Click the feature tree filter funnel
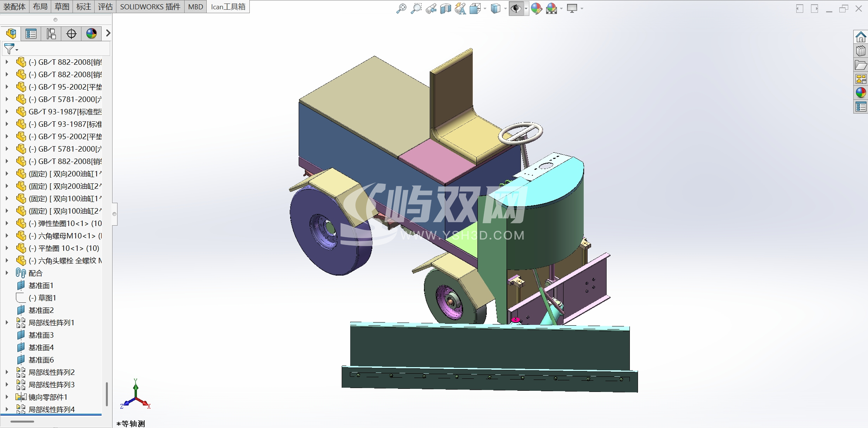 coord(9,49)
